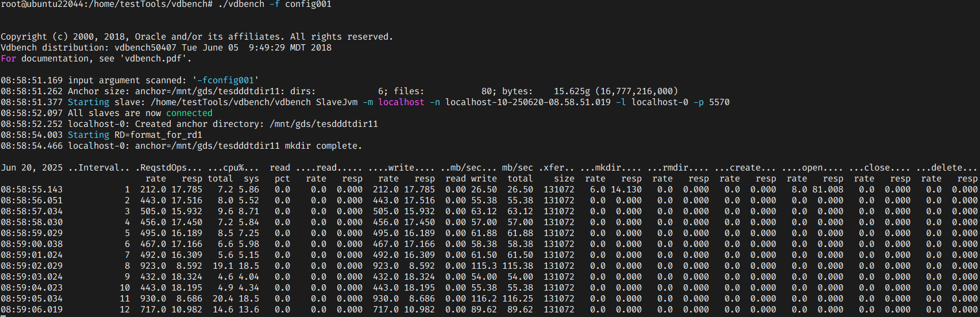This screenshot has height=317, width=980.
Task: Click the magenta 'For' word in documentation line
Action: pyautogui.click(x=9, y=59)
